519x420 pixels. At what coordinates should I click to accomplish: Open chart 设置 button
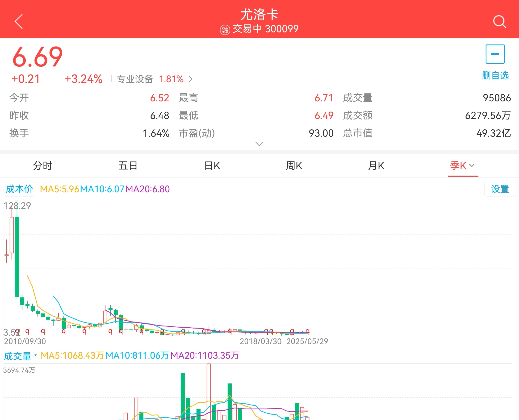500,189
